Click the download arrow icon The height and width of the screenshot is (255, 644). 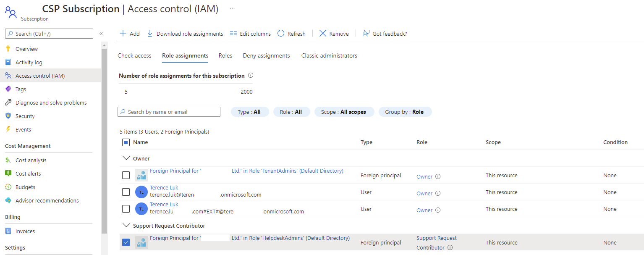click(150, 33)
